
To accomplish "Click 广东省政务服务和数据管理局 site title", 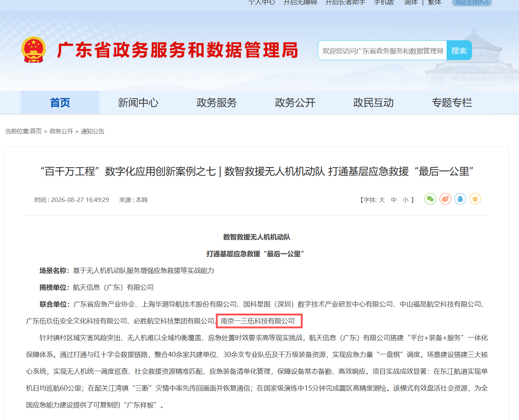I will [178, 50].
